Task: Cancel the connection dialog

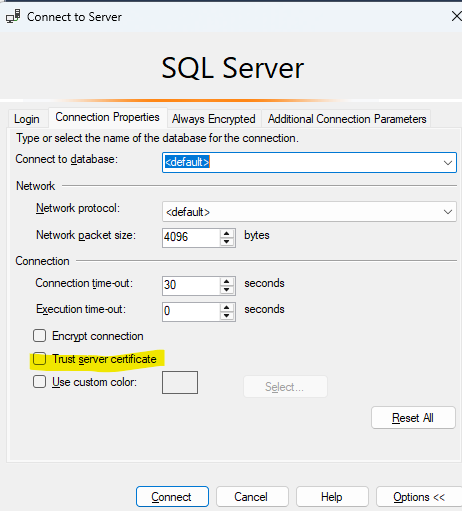Action: click(x=252, y=497)
